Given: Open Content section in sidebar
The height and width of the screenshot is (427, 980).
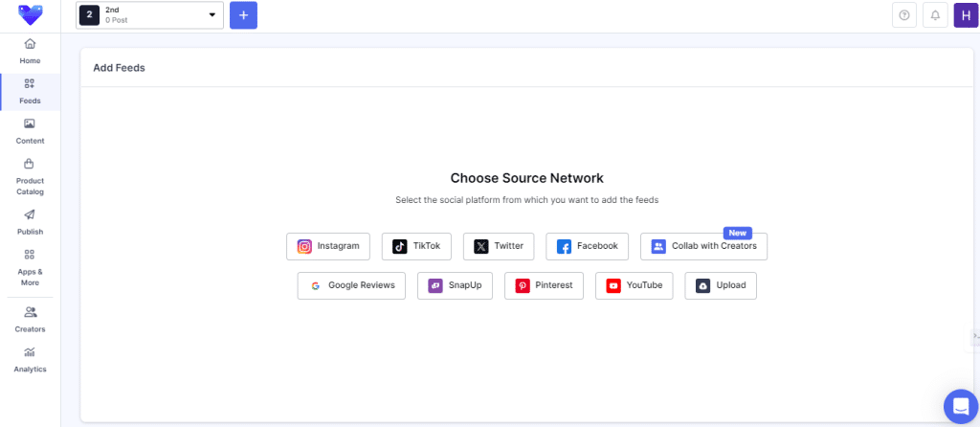Looking at the screenshot, I should click(x=30, y=131).
